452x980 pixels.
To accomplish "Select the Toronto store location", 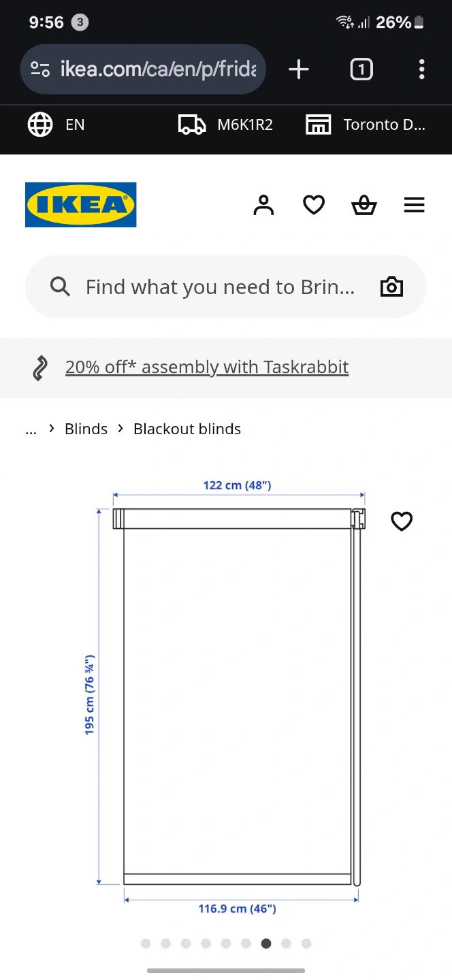I will 366,125.
